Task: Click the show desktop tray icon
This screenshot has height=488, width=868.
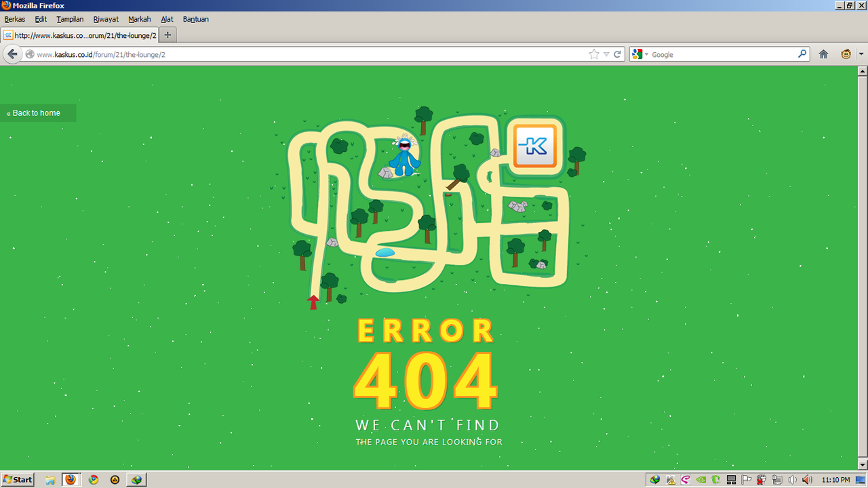Action: tap(861, 480)
